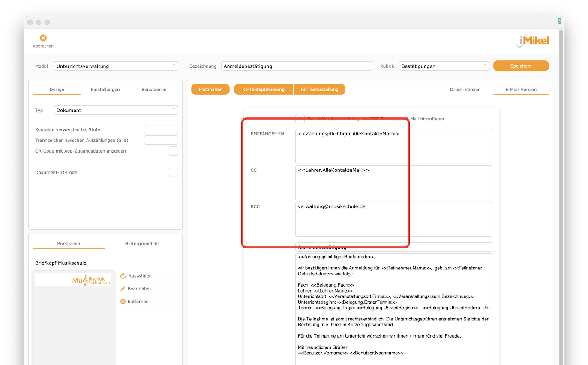Click the Auswählen refresh arrow icon
588x365 pixels.
(x=123, y=276)
